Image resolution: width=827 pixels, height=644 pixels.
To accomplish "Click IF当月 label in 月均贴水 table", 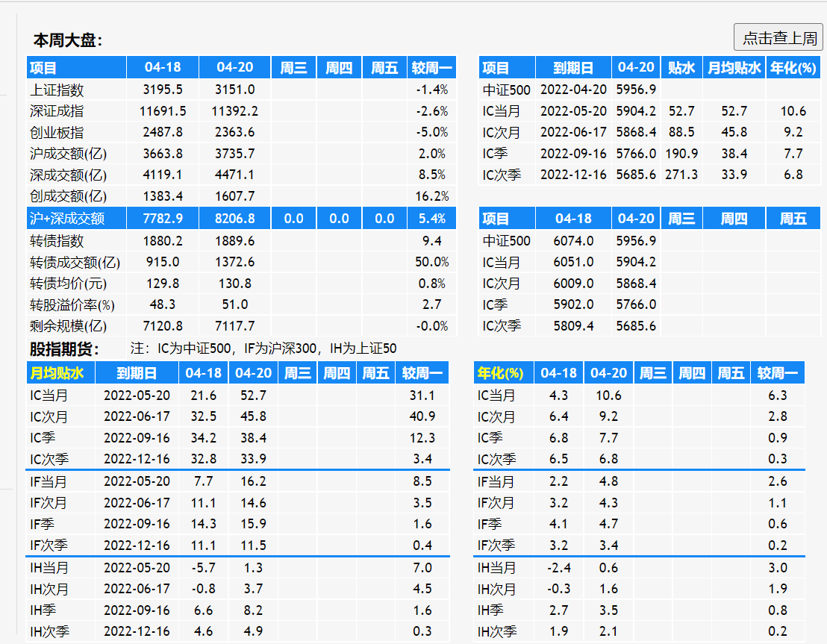I will point(49,481).
